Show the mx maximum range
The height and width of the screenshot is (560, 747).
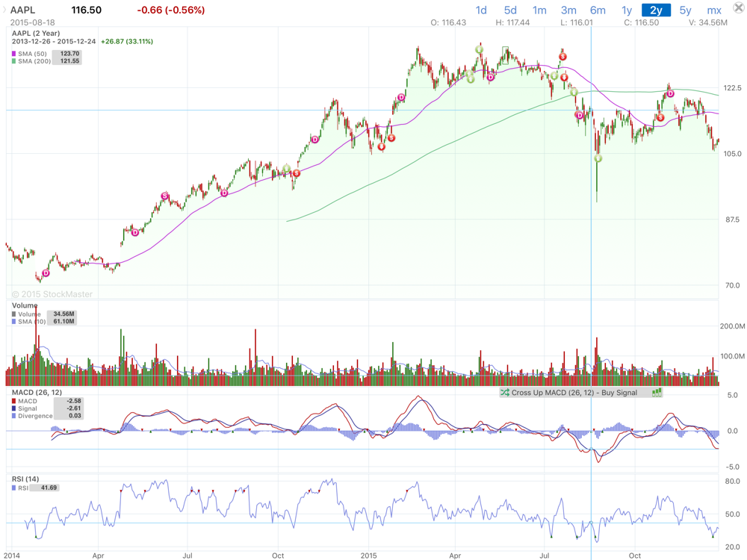(713, 10)
